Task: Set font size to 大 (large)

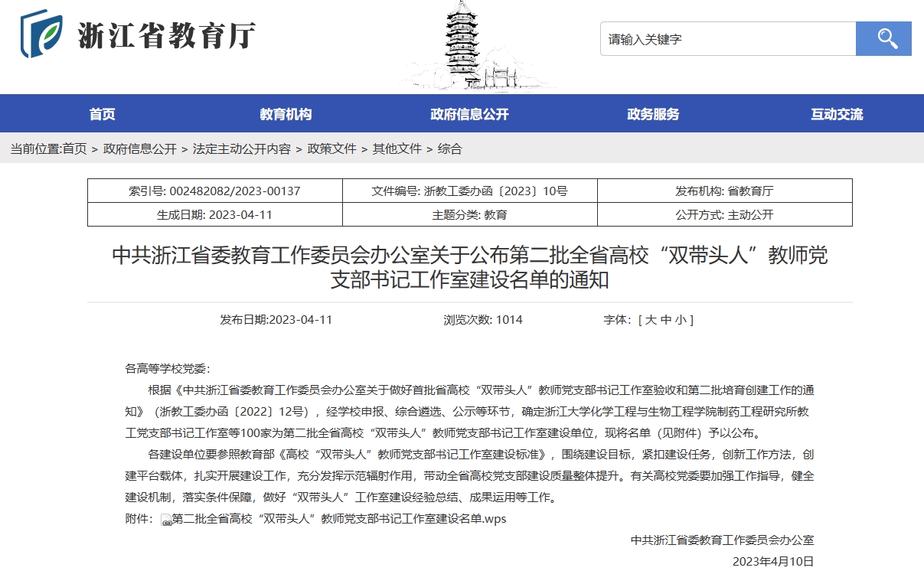Action: click(x=651, y=320)
